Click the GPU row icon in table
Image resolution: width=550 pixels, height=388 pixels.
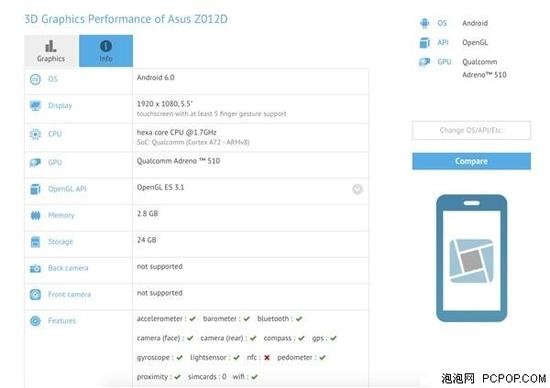tap(35, 162)
